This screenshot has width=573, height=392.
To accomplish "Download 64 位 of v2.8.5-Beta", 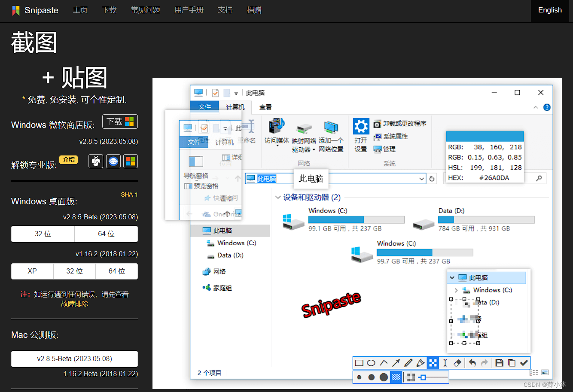I will tap(106, 234).
